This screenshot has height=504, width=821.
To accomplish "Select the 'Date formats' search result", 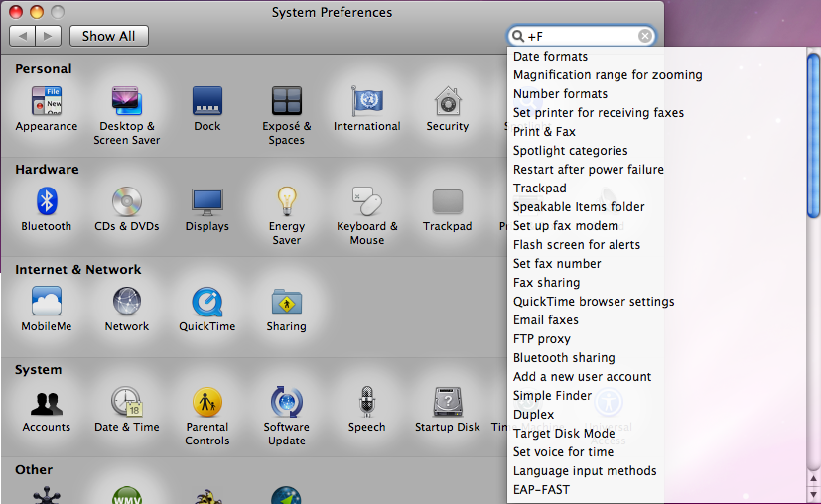I will [550, 56].
